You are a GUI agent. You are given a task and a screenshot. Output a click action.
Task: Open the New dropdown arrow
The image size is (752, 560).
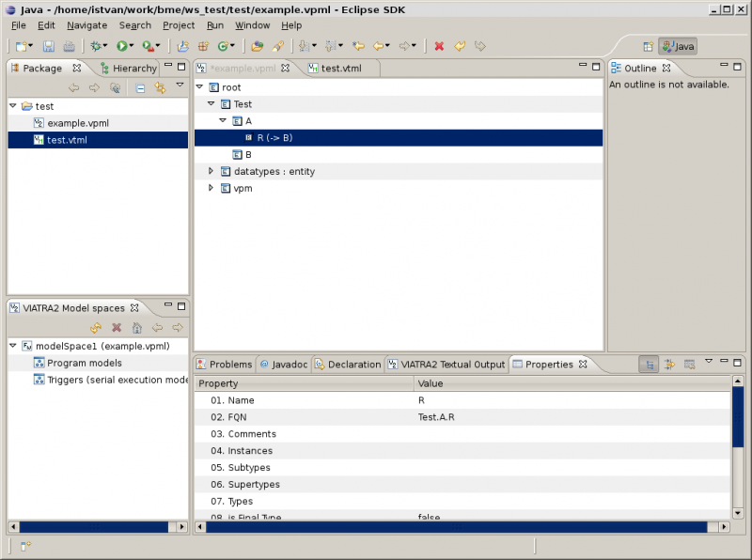(x=31, y=46)
